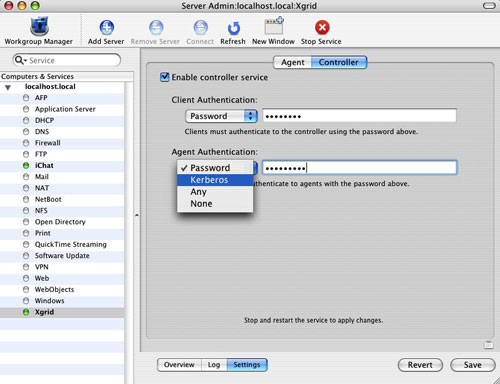Click the Save button
The width and height of the screenshot is (500, 384).
click(x=472, y=365)
